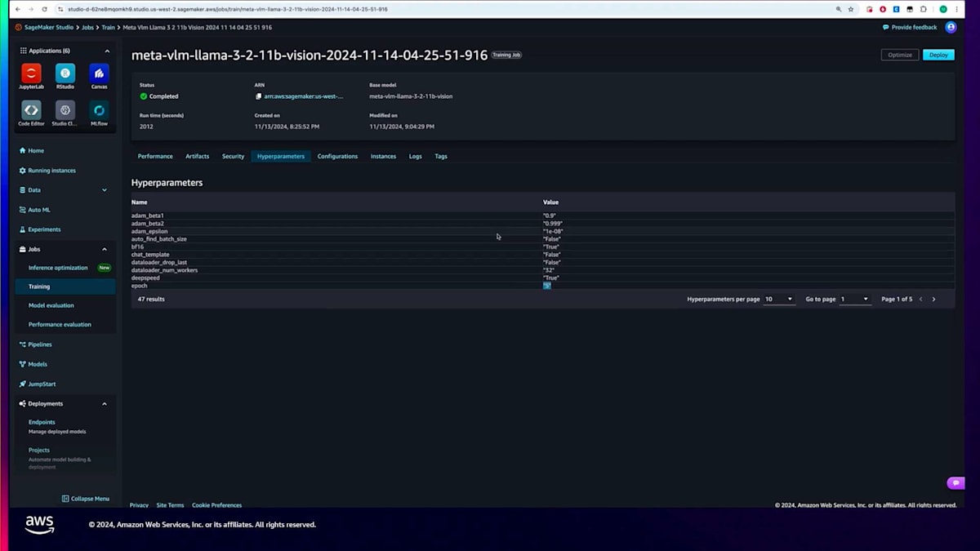Switch to the Instances tab
The image size is (980, 551).
click(x=383, y=156)
